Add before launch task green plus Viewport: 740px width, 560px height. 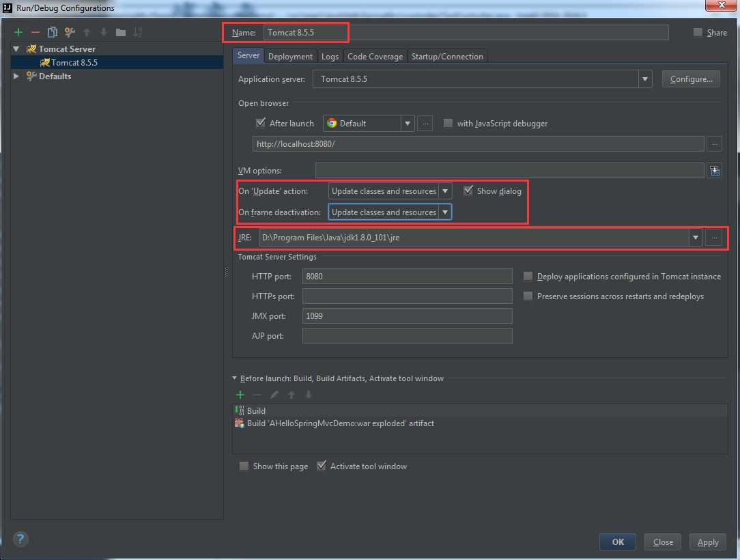point(240,395)
